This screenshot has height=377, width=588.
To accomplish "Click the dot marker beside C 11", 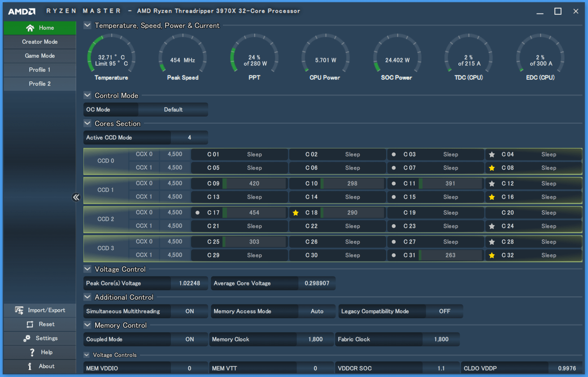I will pos(394,184).
